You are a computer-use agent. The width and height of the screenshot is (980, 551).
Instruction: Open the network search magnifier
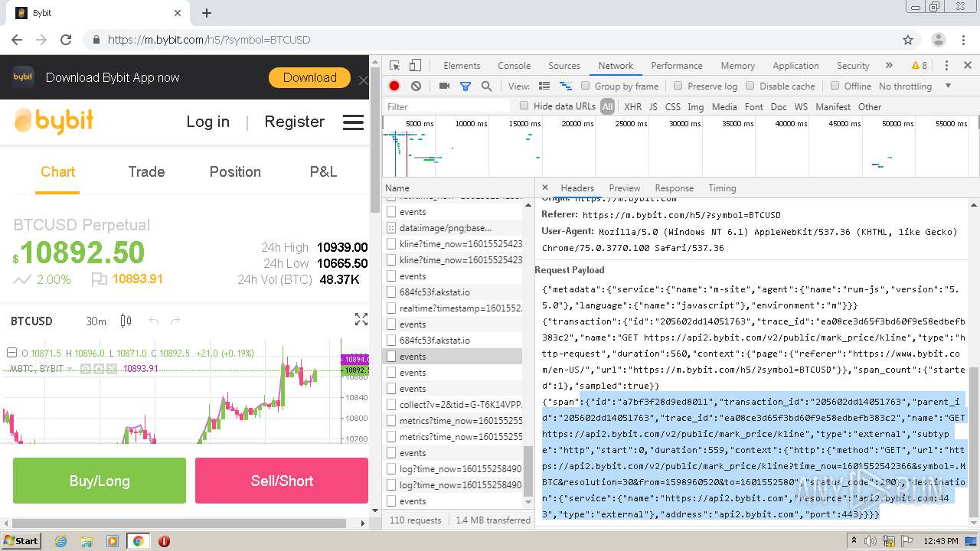tap(486, 86)
